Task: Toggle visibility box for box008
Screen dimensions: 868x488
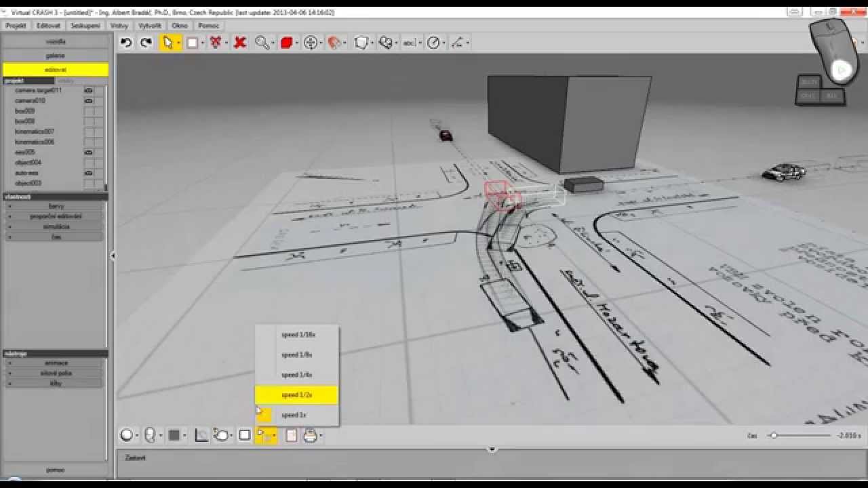Action: point(88,121)
